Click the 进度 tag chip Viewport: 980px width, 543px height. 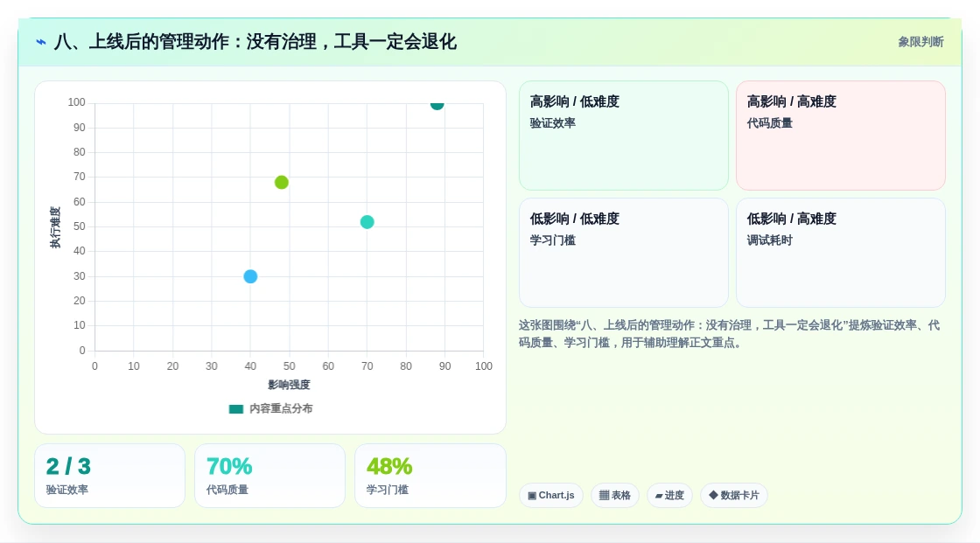pyautogui.click(x=669, y=495)
